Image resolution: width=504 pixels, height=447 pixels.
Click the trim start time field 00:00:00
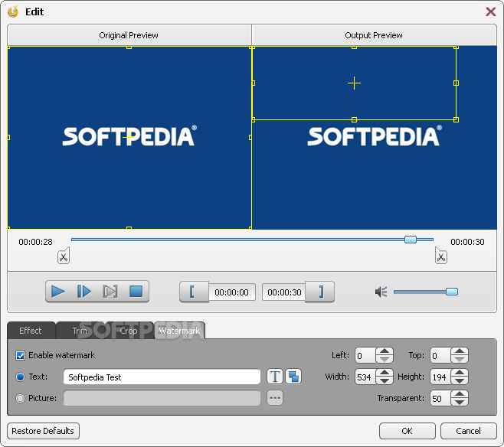[x=232, y=292]
